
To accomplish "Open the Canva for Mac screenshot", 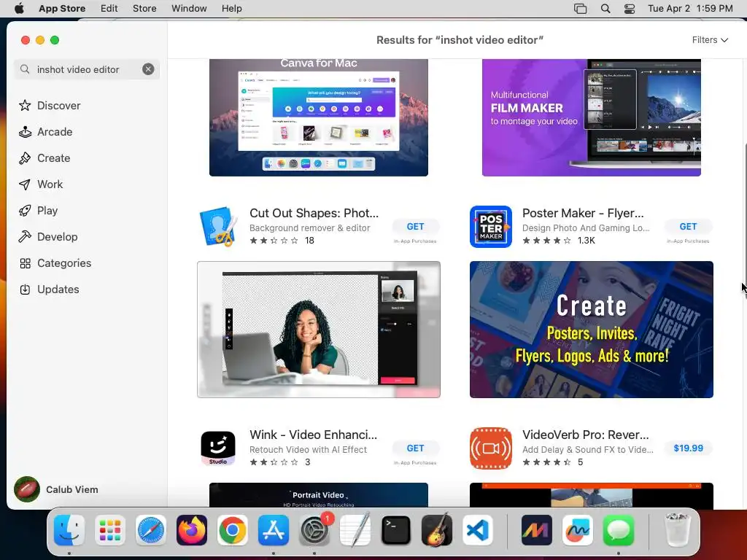I will click(x=319, y=117).
